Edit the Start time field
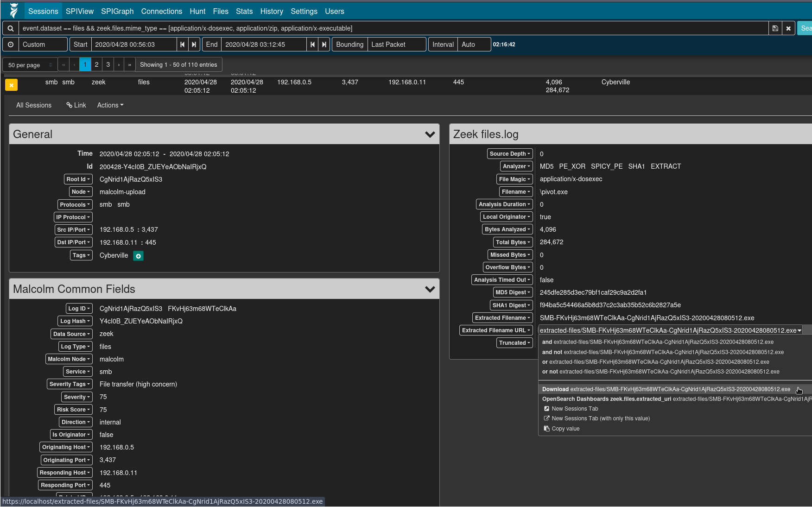Viewport: 812px width, 507px height. click(133, 44)
